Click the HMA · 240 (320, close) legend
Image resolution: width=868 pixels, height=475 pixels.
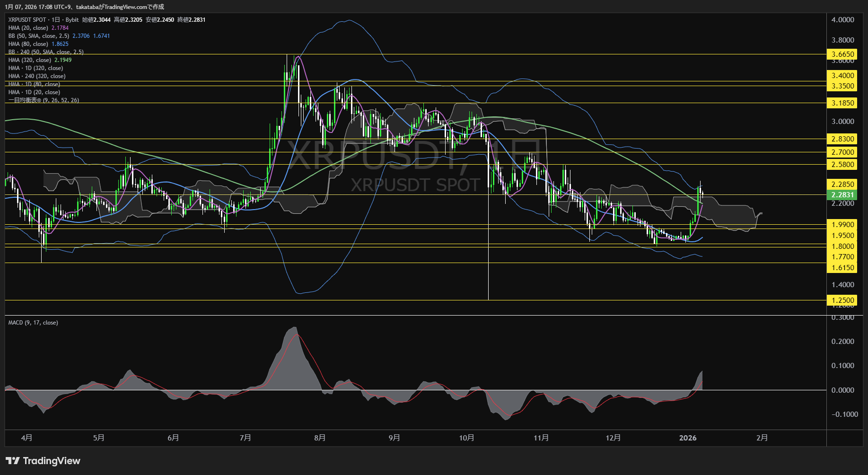pyautogui.click(x=37, y=76)
